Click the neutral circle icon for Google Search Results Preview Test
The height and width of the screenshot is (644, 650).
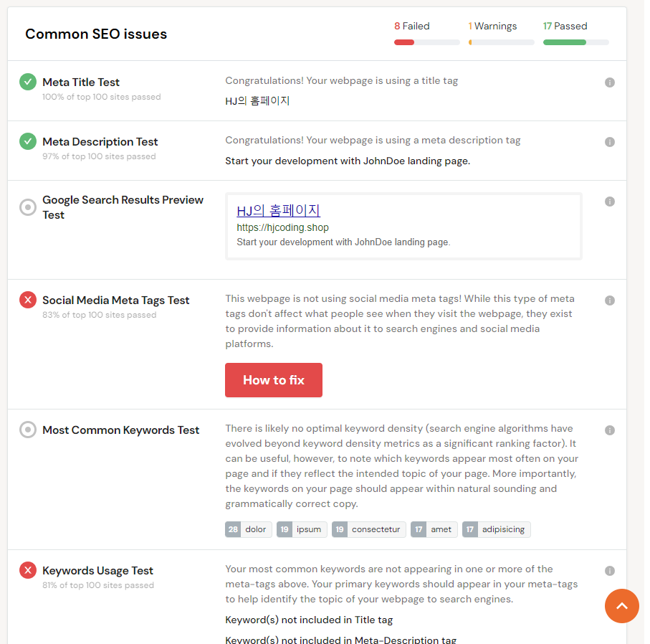pyautogui.click(x=28, y=207)
